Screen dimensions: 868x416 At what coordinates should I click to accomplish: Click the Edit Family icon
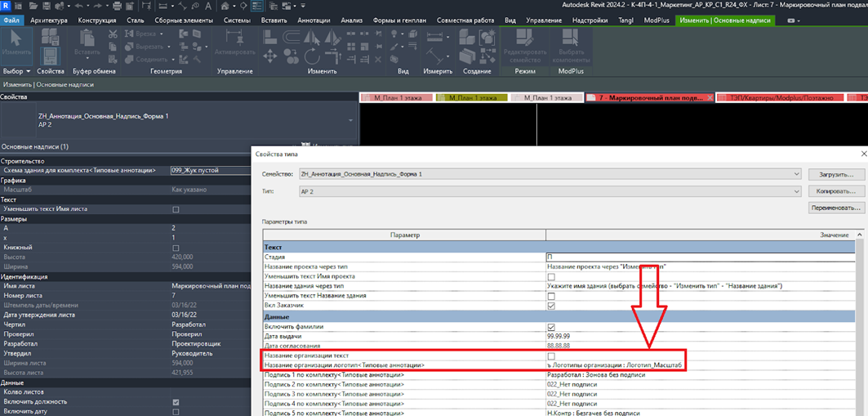tap(525, 37)
